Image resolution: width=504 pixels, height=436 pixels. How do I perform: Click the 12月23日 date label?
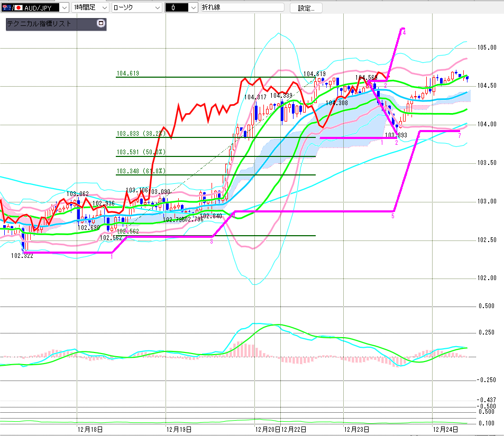pyautogui.click(x=356, y=429)
